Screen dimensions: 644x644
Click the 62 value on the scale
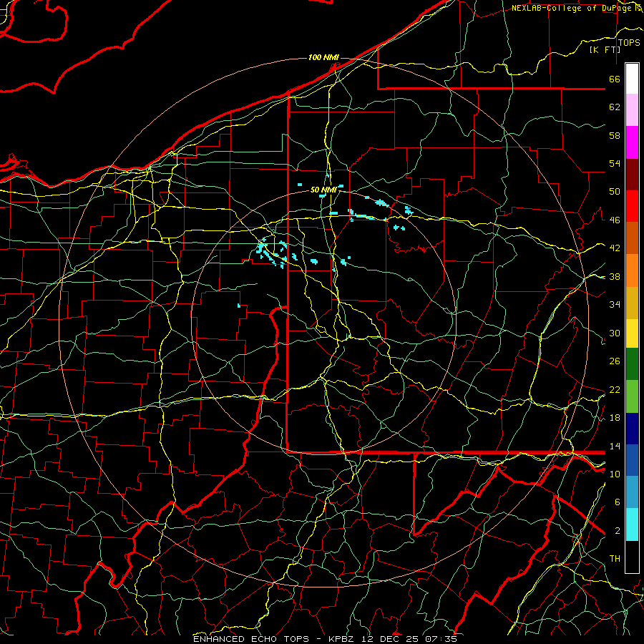(615, 107)
